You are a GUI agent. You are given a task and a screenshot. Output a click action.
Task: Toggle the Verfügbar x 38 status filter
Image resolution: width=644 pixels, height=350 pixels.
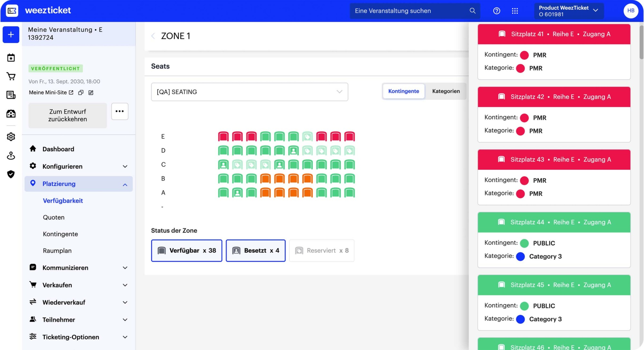click(x=186, y=250)
